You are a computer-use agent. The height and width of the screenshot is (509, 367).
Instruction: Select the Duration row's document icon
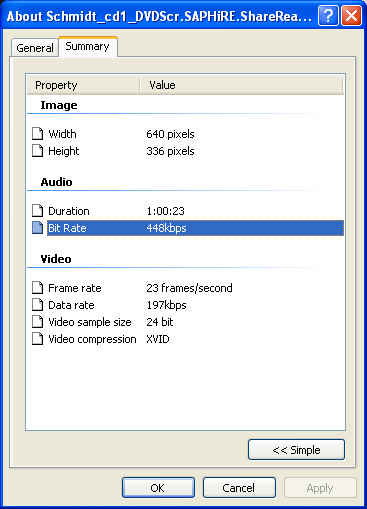[38, 211]
